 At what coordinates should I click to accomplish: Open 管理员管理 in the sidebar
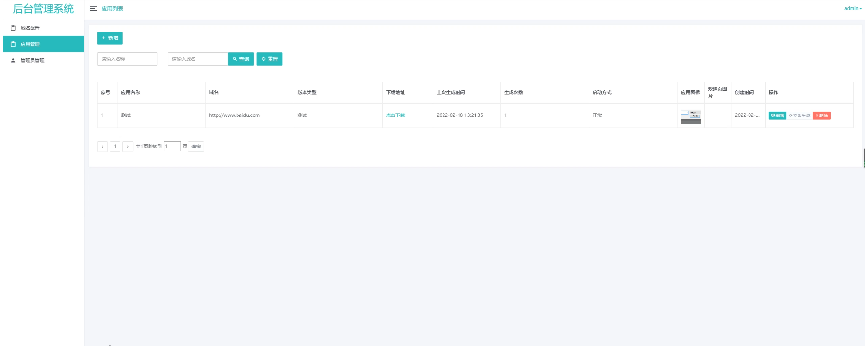coord(32,61)
